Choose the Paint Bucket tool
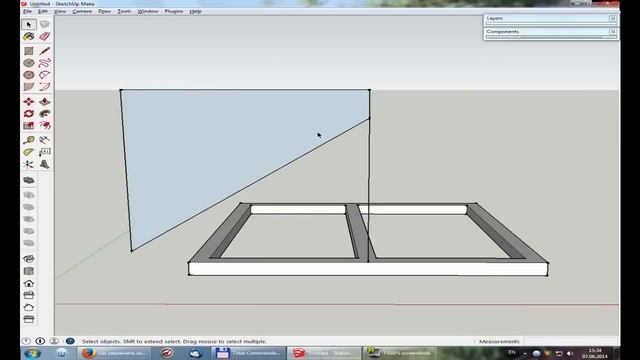 tap(29, 37)
